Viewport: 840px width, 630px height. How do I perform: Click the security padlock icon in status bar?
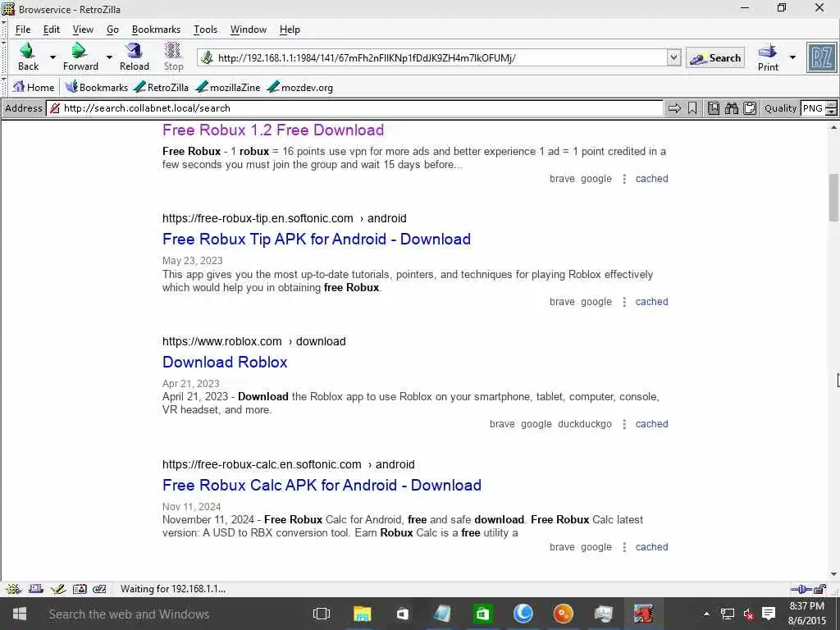819,589
